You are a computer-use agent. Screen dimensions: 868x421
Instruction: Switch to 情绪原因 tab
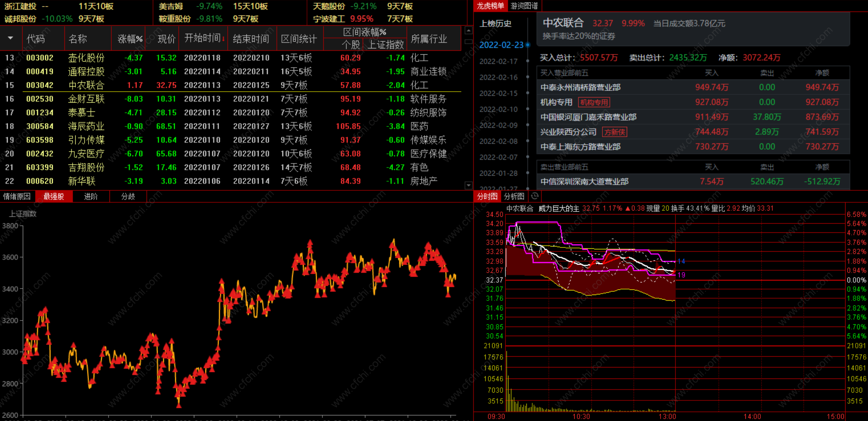[17, 196]
